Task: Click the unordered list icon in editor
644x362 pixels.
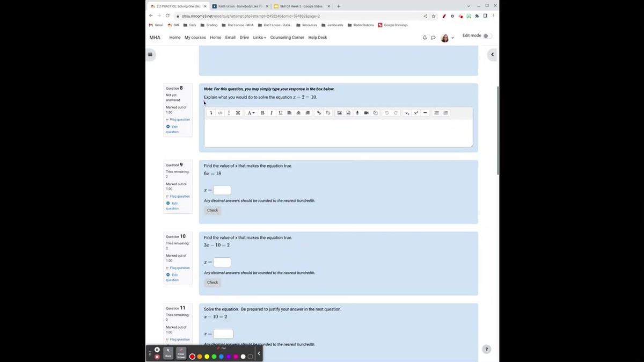Action: tap(437, 113)
